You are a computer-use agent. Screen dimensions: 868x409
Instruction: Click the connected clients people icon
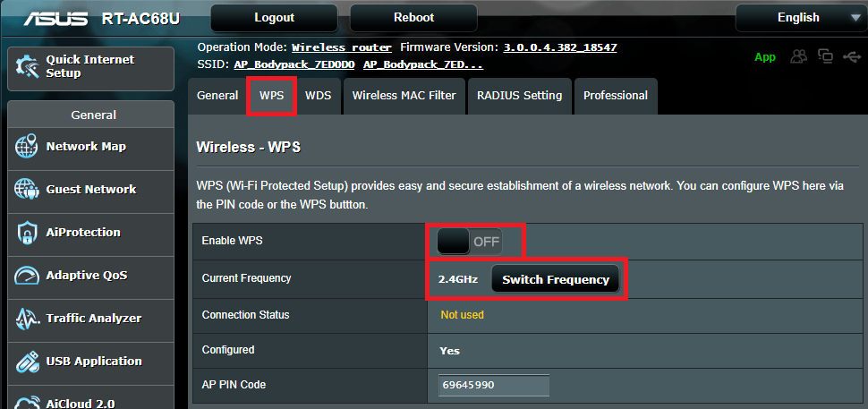point(799,56)
